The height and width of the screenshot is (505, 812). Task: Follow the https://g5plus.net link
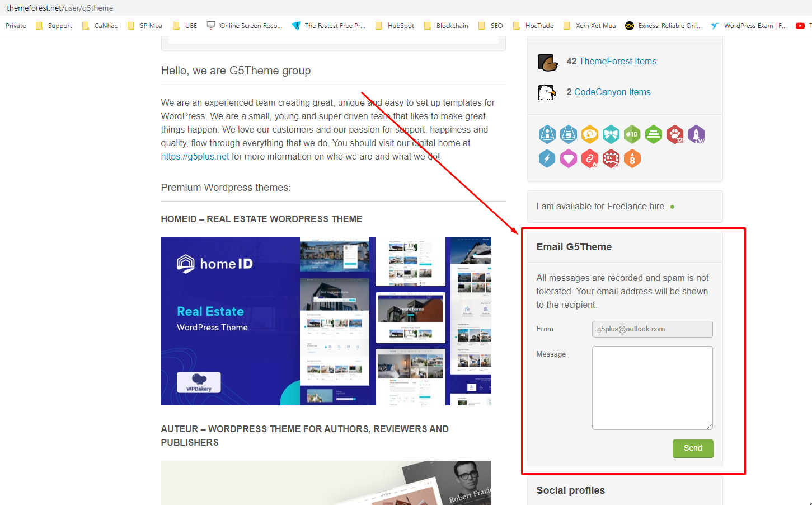195,157
